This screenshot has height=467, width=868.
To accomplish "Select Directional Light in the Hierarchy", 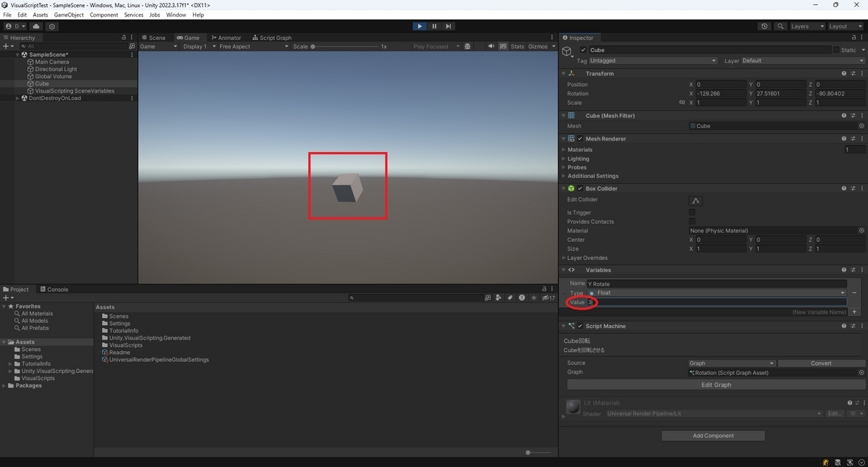I will click(56, 69).
